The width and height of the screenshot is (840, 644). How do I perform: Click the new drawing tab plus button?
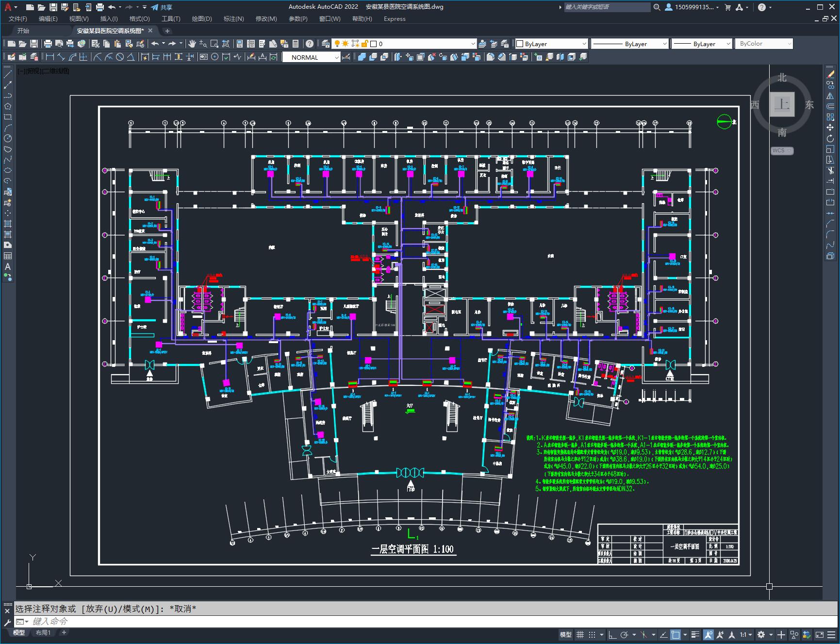tap(167, 31)
